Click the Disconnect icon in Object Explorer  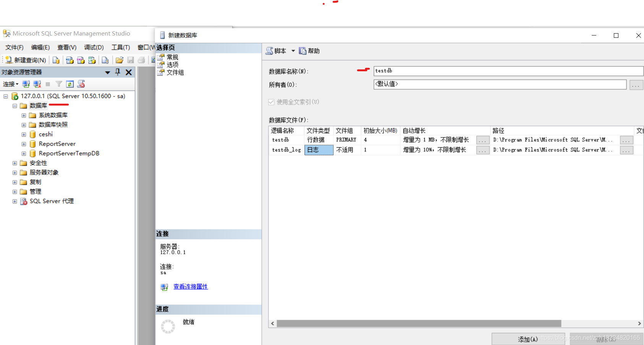pos(37,84)
